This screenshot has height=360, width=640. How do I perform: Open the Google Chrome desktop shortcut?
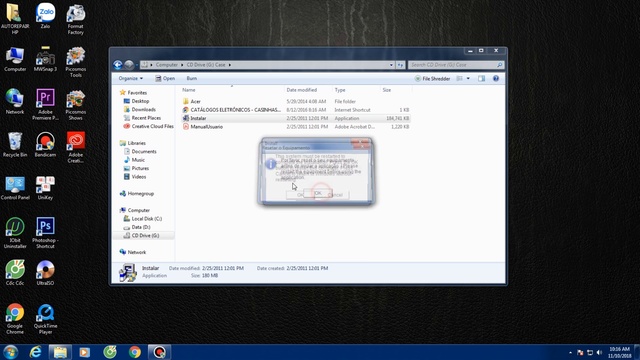[x=15, y=319]
